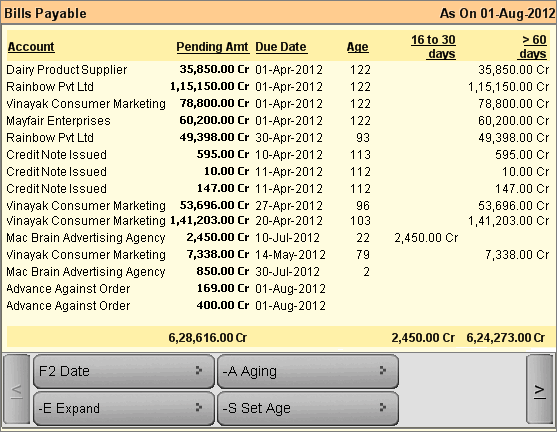Click the 6,24,273.00 Cr total
This screenshot has width=557, height=432.
click(x=505, y=338)
